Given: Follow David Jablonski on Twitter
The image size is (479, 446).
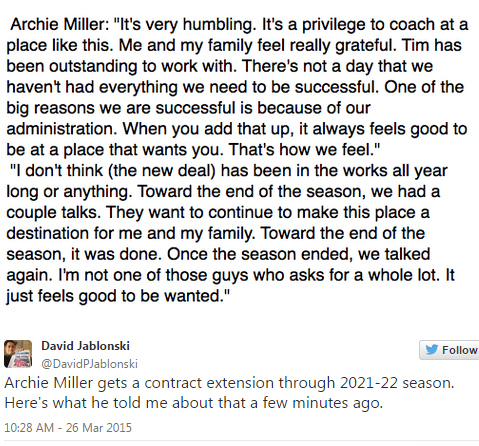Looking at the screenshot, I should coord(449,350).
